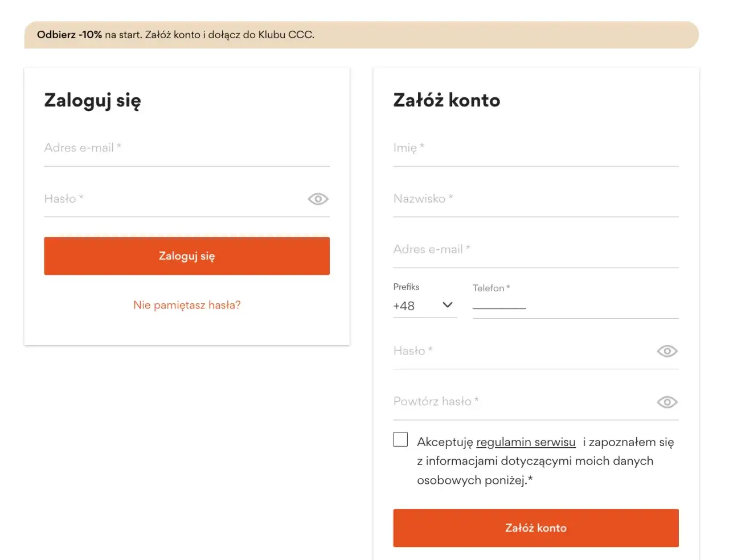Reveal the Powtórz hasło field password
The width and height of the screenshot is (729, 560).
tap(666, 402)
